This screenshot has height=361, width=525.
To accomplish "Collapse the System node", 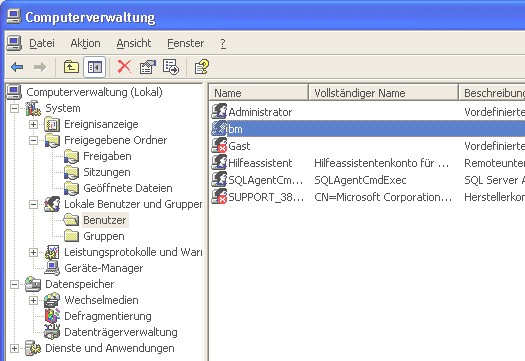I will (x=14, y=109).
